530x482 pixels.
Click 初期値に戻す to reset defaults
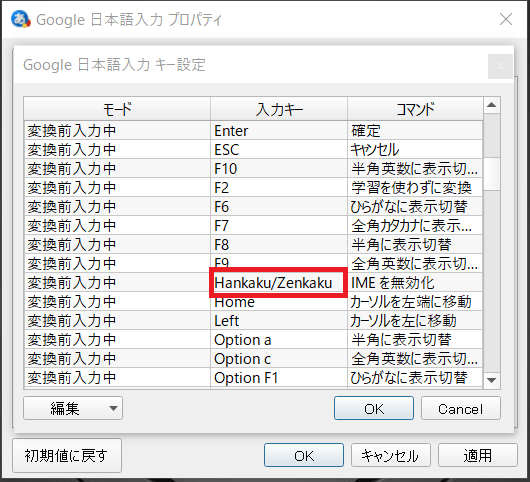[x=67, y=455]
